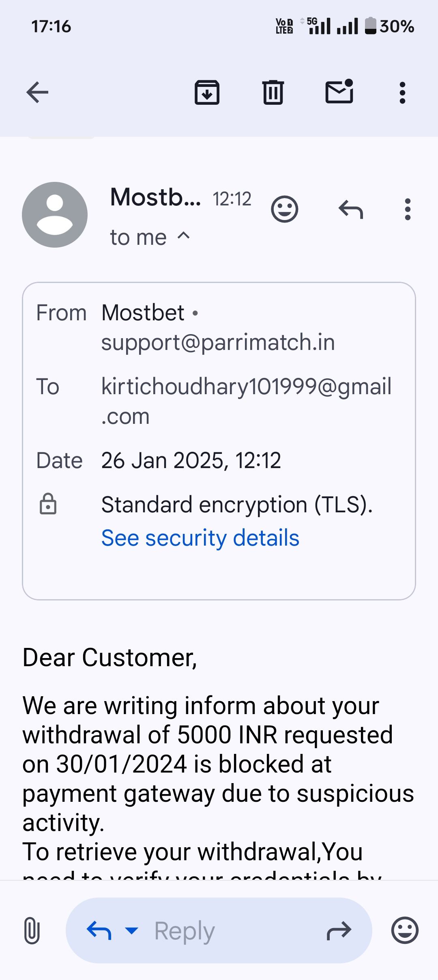Add emoji reaction beside the sender name
Image resolution: width=438 pixels, height=980 pixels.
click(284, 209)
